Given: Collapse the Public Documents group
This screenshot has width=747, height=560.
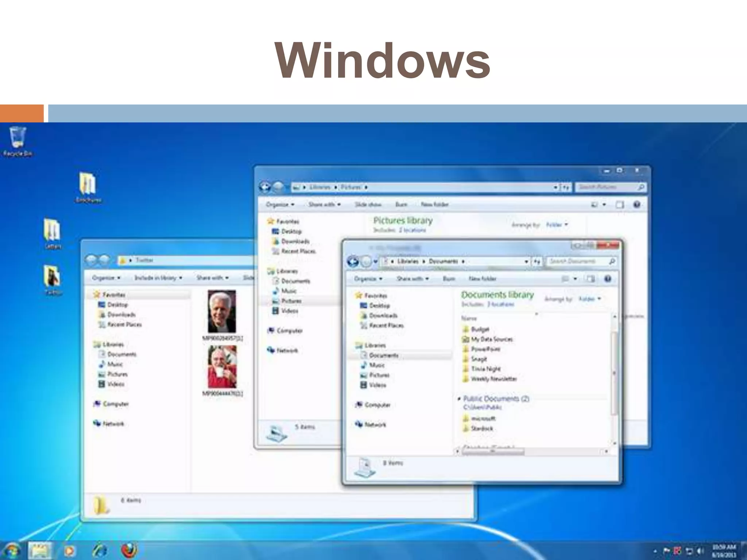Looking at the screenshot, I should point(459,398).
